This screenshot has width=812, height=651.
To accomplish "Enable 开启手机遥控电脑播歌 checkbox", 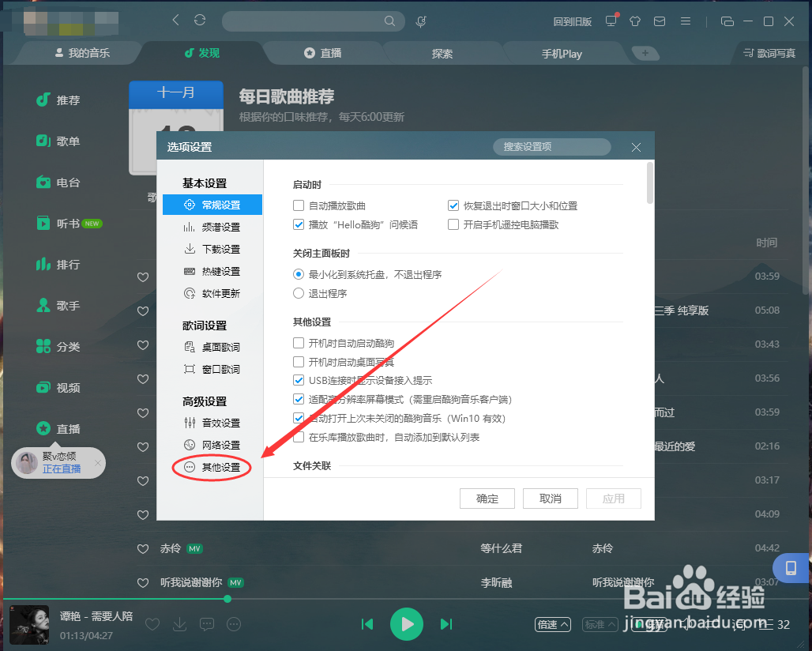I will (453, 224).
